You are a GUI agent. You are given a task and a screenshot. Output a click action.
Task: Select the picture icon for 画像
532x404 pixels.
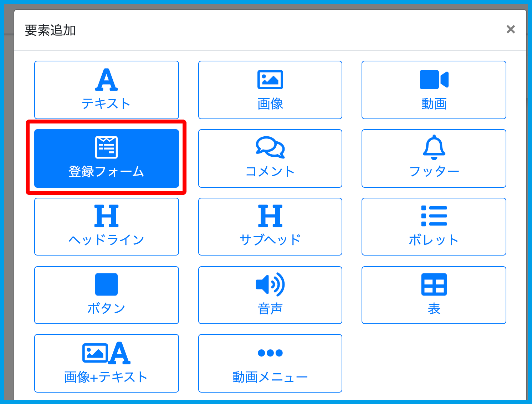tap(270, 80)
